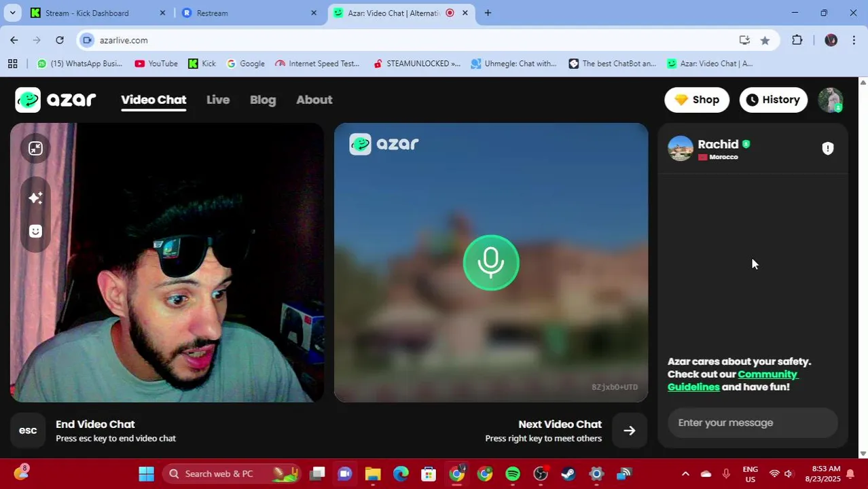Click the Next Video Chat arrow
This screenshot has width=868, height=489.
click(630, 431)
